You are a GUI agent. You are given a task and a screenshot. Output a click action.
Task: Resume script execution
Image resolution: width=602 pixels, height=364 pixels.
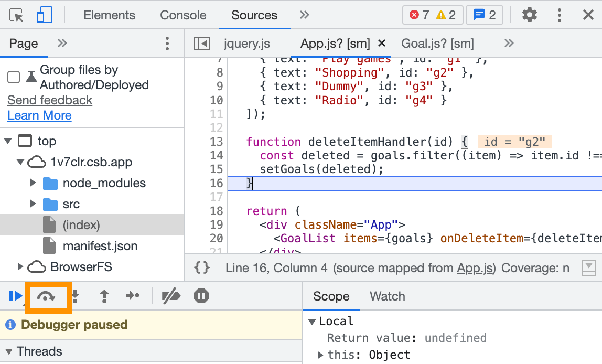[x=15, y=296]
